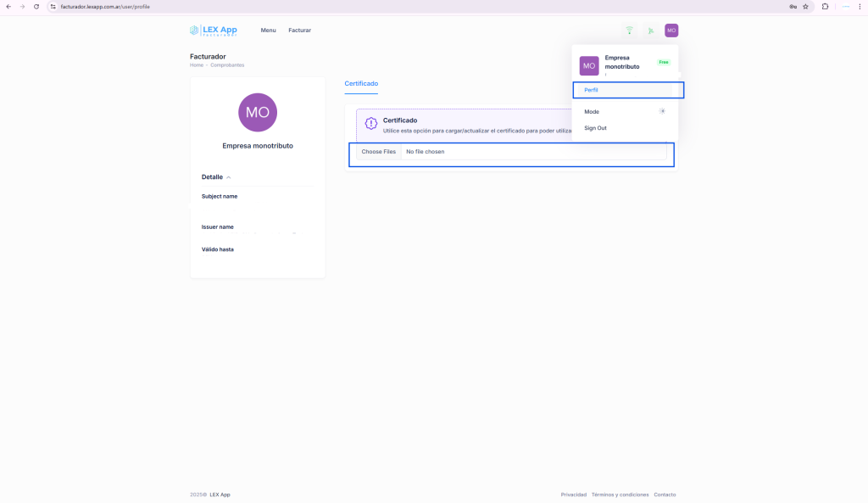This screenshot has width=868, height=503.
Task: Click the browser address bar URL
Action: 105,6
